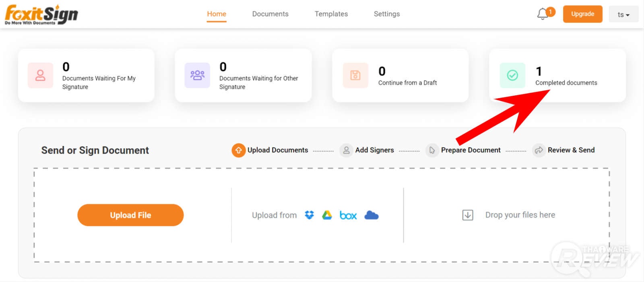Click the Upload File button
The height and width of the screenshot is (282, 644).
tap(130, 215)
